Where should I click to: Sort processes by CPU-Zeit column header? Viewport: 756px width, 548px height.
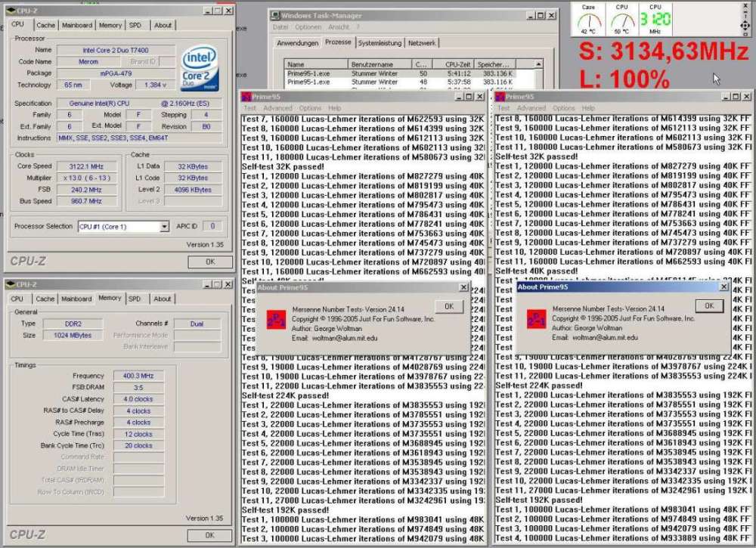point(453,64)
